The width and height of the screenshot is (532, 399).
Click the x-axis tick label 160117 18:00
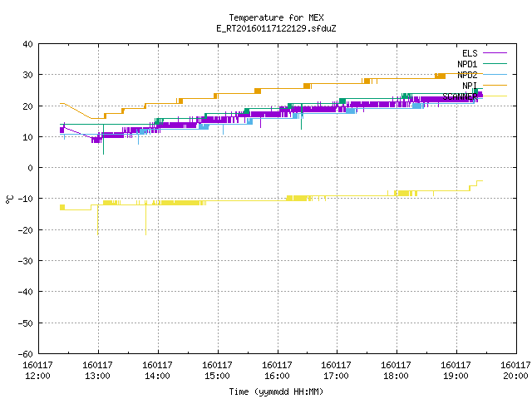[x=396, y=370]
